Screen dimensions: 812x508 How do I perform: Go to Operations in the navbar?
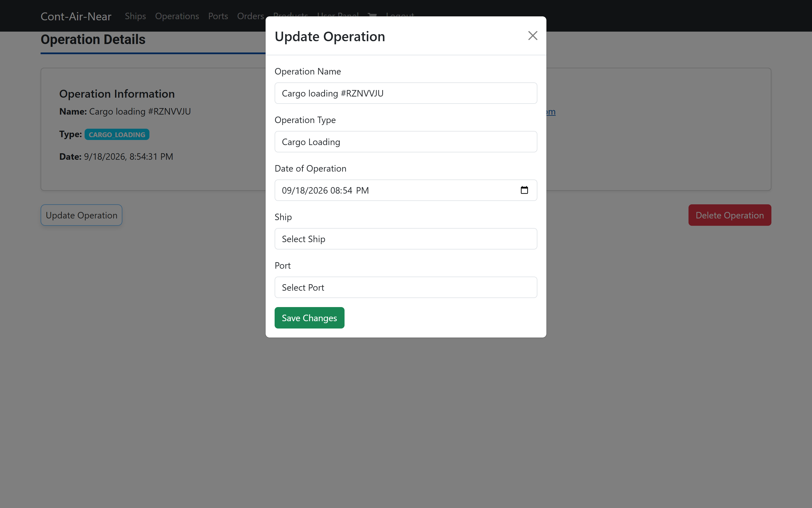(x=177, y=16)
